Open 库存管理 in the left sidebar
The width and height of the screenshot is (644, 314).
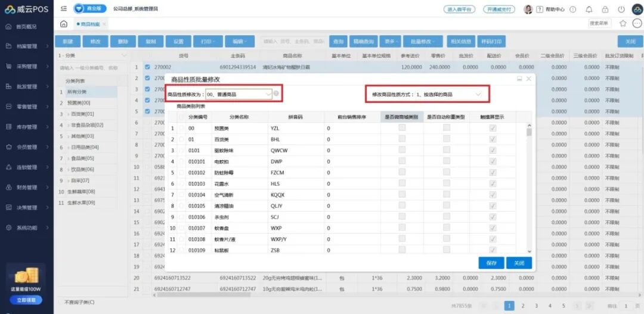(x=27, y=127)
